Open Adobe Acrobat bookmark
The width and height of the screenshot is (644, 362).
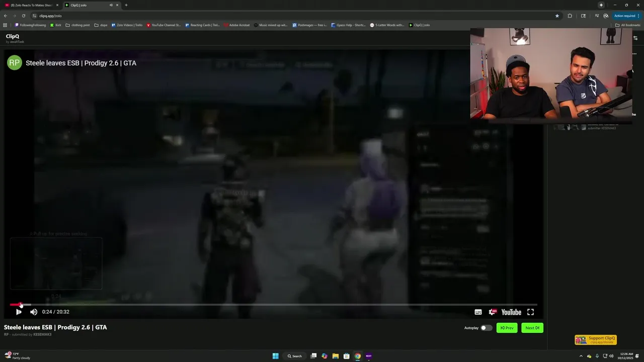click(237, 25)
